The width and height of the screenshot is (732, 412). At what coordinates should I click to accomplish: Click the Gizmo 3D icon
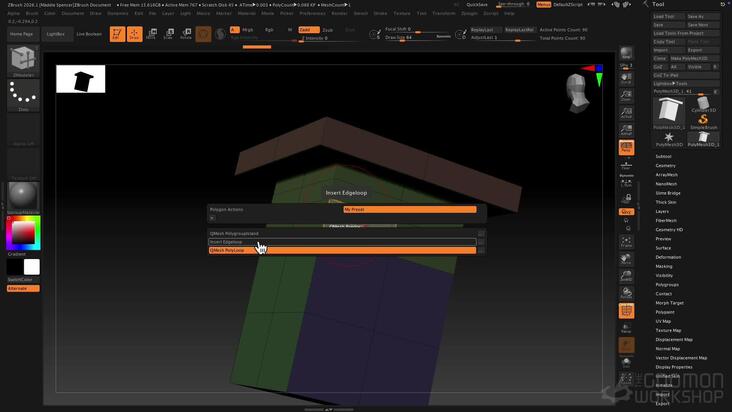pos(203,34)
